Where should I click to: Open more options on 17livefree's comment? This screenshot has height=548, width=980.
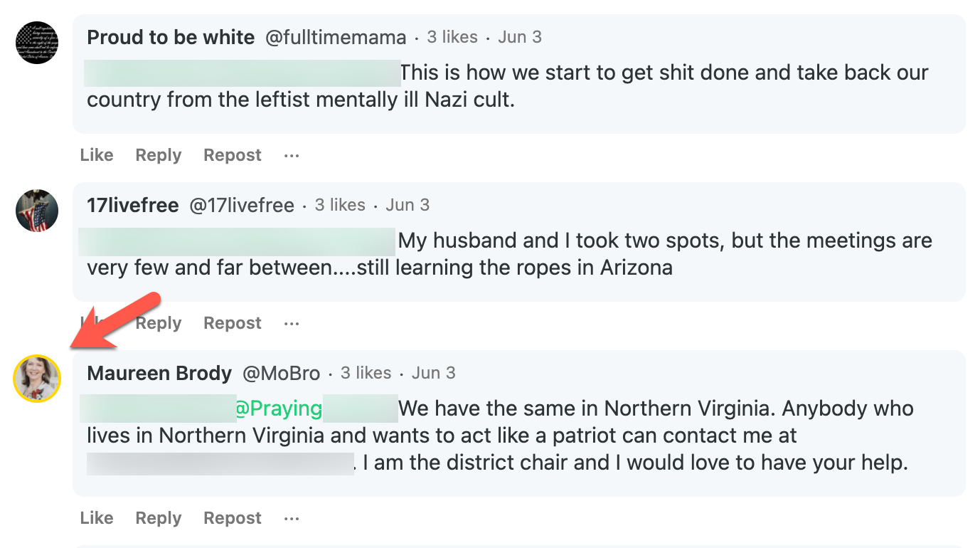click(292, 323)
